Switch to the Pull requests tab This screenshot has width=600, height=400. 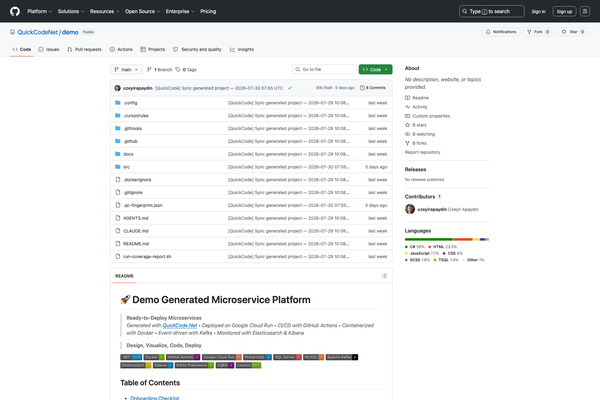point(84,49)
